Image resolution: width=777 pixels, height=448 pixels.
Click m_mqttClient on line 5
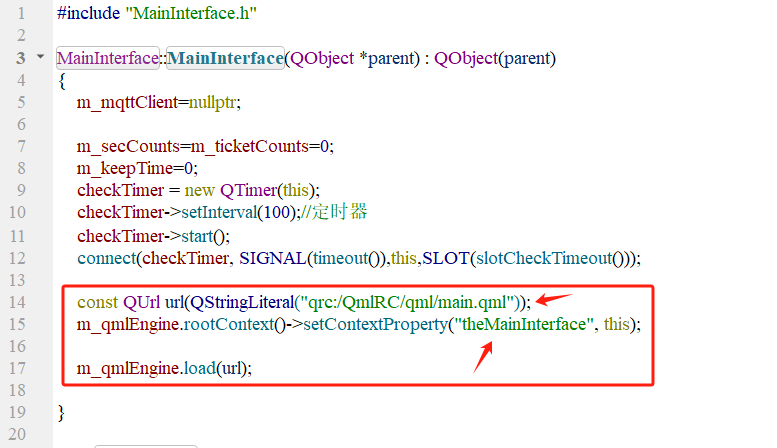(127, 103)
